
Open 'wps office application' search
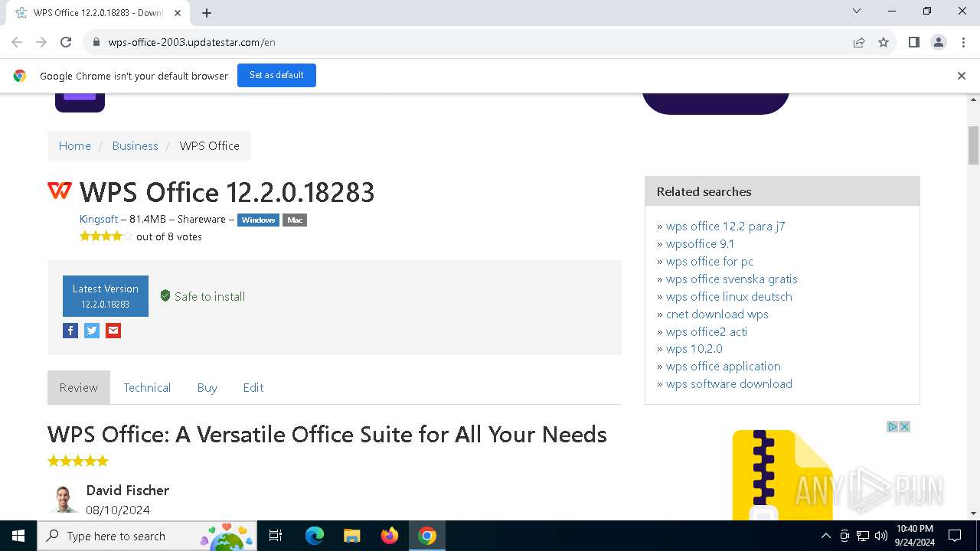pos(724,366)
